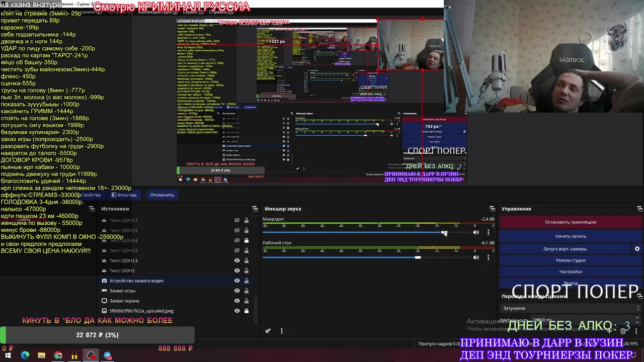Pop out the Источники dock panel
This screenshot has width=644, height=362.
255,209
